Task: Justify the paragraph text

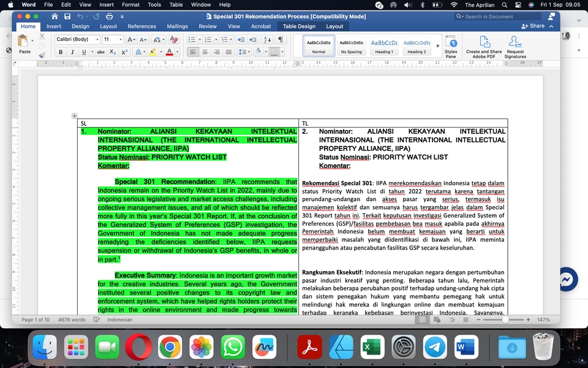Action: [x=228, y=52]
